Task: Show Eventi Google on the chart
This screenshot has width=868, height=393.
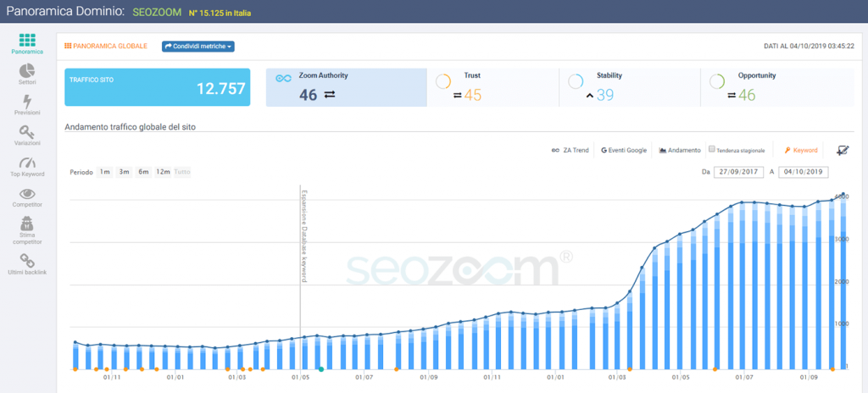Action: (624, 150)
